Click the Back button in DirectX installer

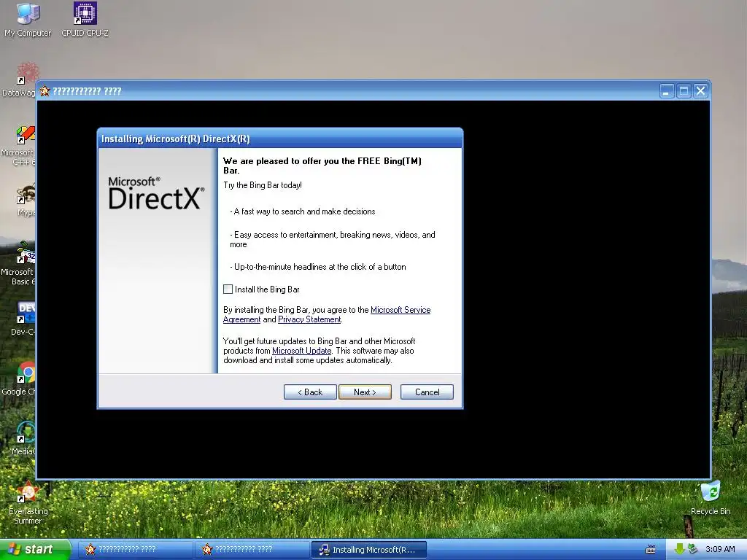tap(310, 392)
